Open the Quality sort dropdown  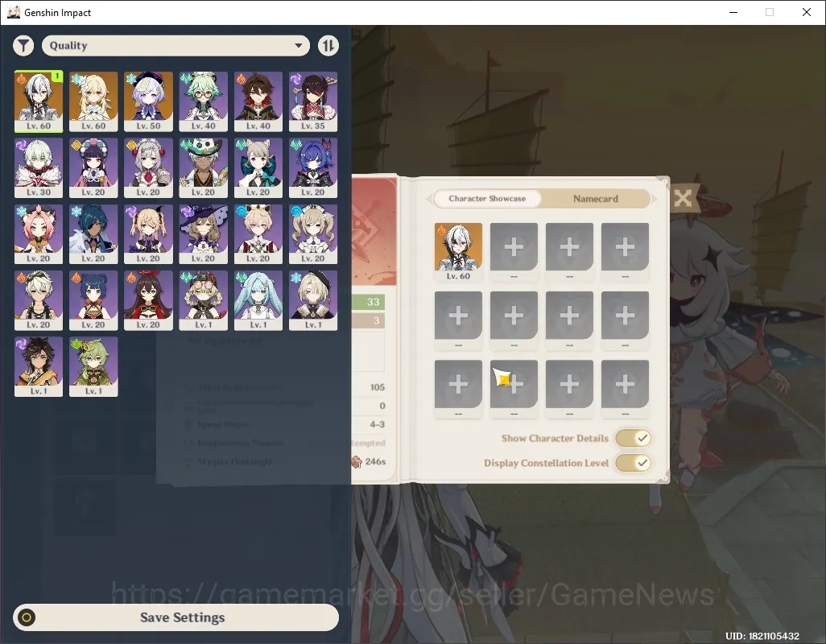[x=176, y=46]
